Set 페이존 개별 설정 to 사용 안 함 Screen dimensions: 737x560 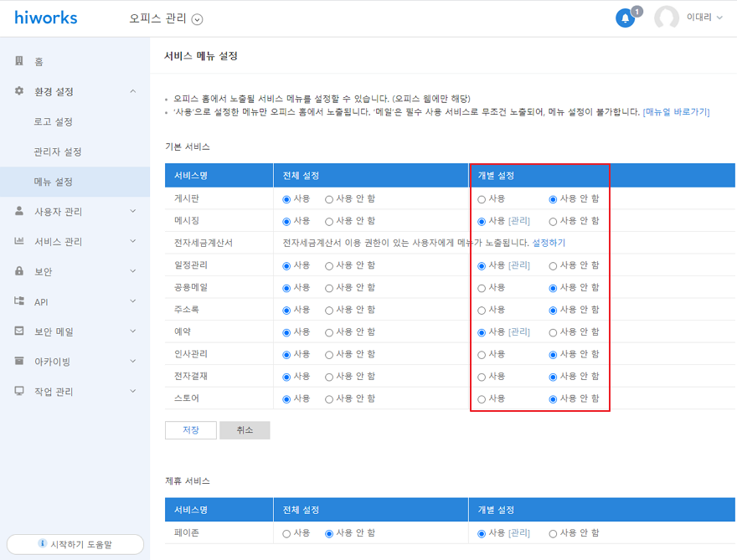553,534
